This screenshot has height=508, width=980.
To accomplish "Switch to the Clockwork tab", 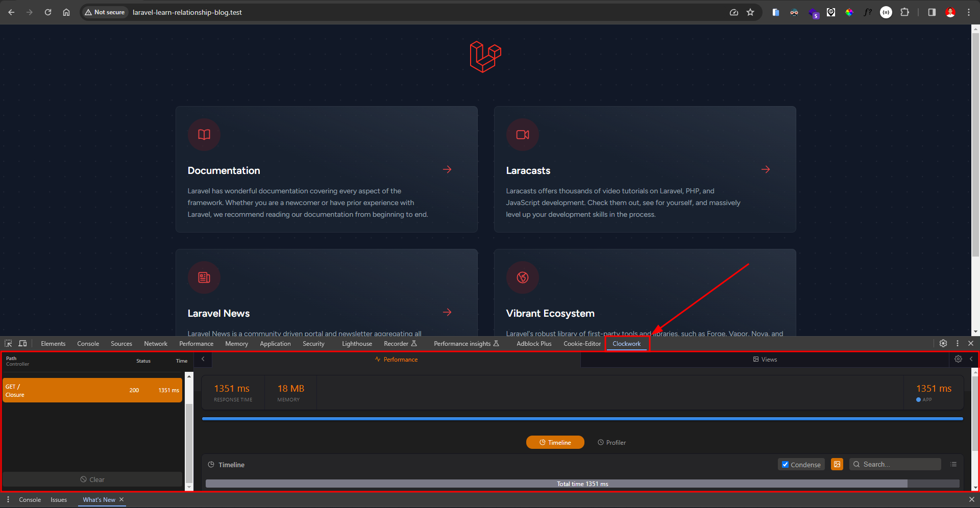I will coord(626,343).
